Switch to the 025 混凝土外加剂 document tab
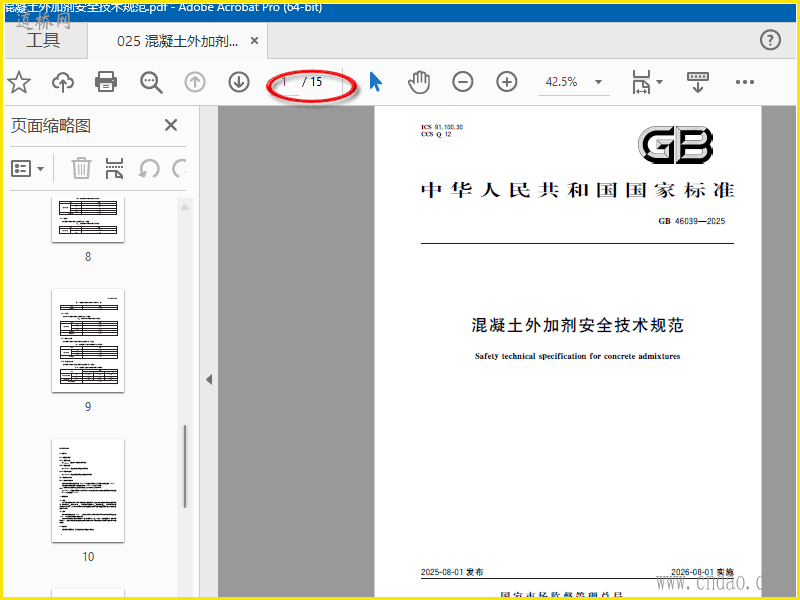The image size is (800, 600). pyautogui.click(x=177, y=41)
